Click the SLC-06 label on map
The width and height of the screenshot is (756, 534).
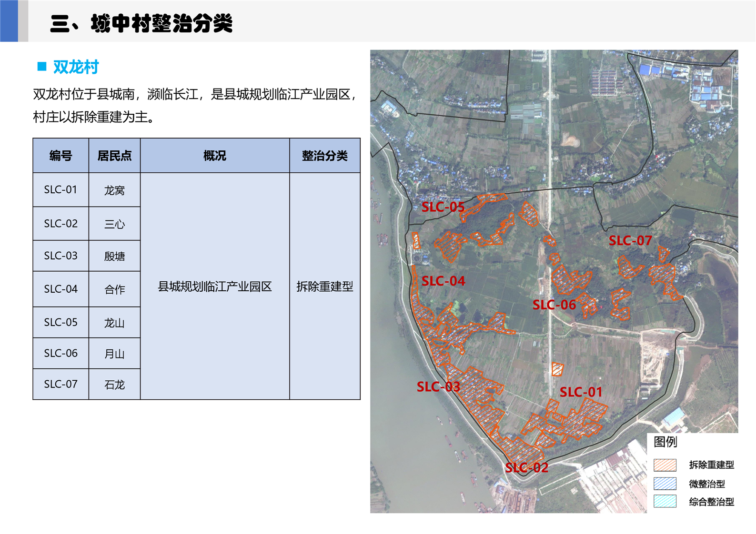554,305
